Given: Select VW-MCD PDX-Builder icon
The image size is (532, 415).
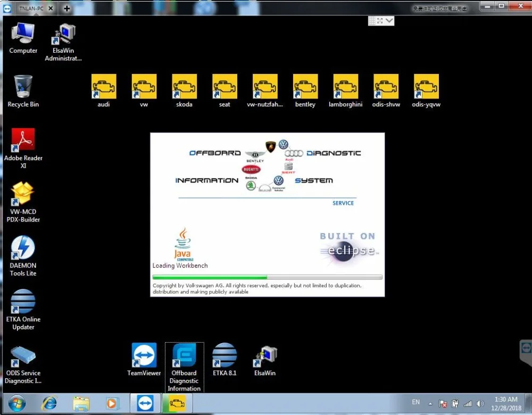Looking at the screenshot, I should (x=23, y=202).
